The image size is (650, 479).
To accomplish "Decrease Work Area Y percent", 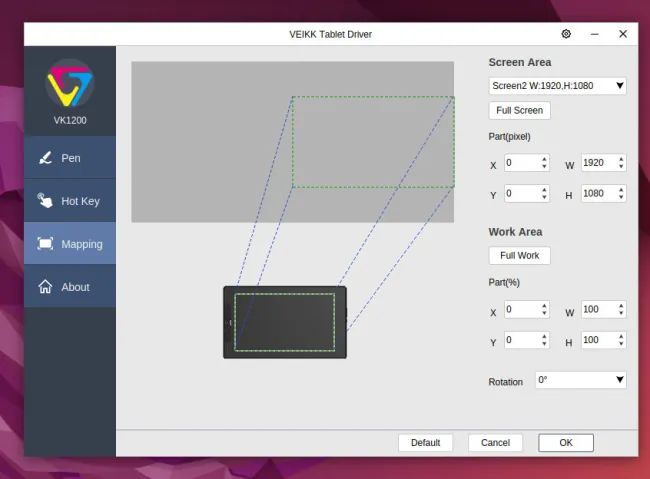I will coord(544,344).
